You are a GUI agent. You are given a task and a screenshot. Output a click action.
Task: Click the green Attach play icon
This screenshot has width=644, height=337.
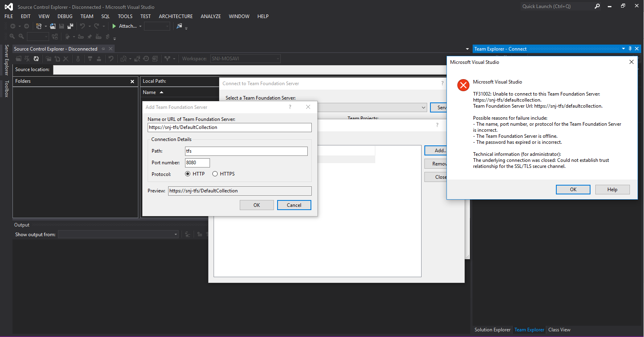click(x=114, y=26)
